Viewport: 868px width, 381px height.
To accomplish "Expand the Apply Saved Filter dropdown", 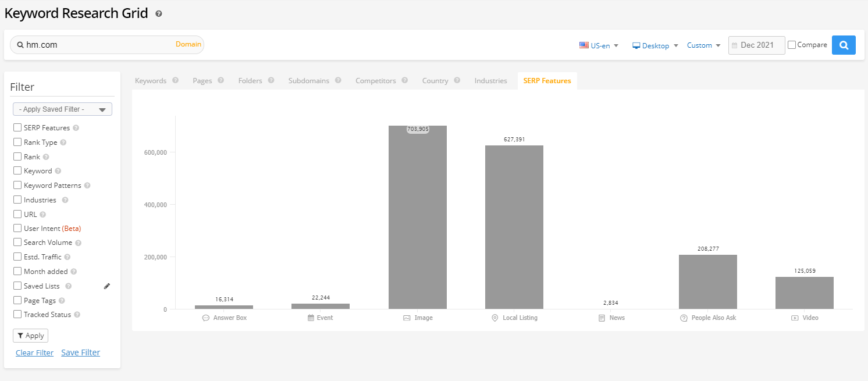I will tap(62, 109).
